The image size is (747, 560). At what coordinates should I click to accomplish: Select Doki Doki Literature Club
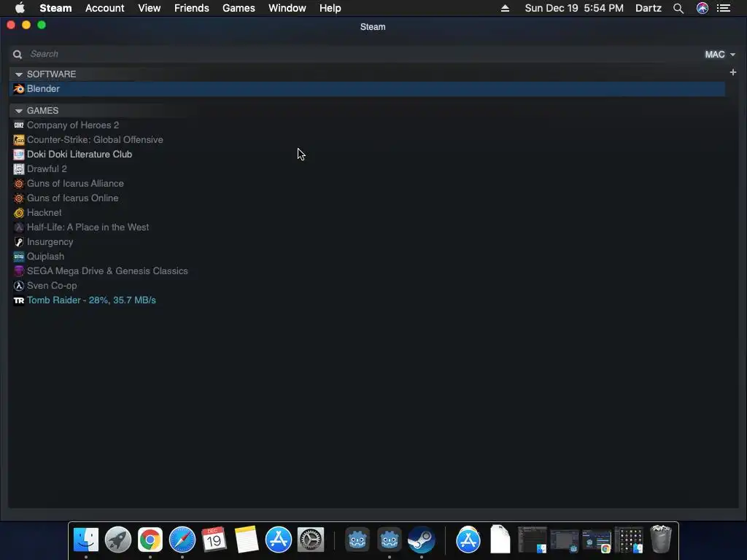80,155
